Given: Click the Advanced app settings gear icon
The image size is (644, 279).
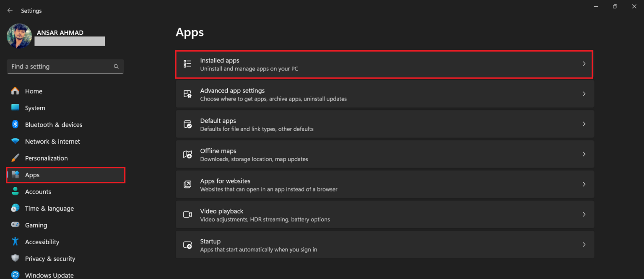Looking at the screenshot, I should point(187,94).
